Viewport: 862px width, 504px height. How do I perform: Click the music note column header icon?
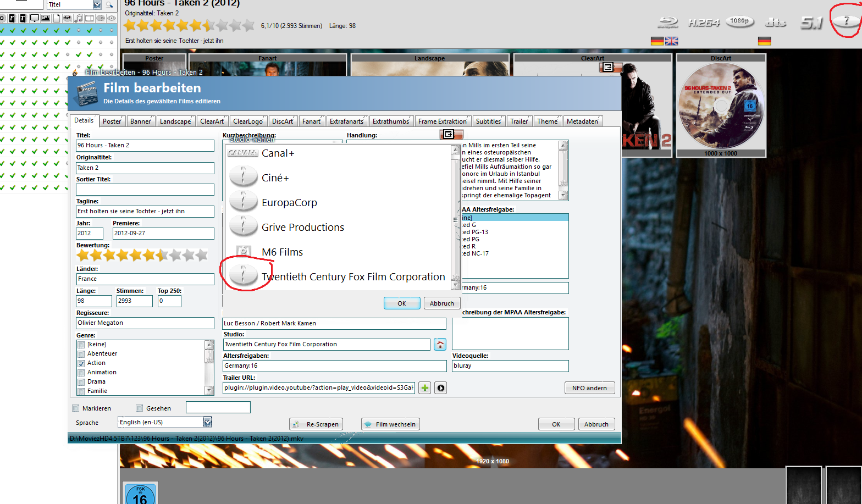pos(79,18)
